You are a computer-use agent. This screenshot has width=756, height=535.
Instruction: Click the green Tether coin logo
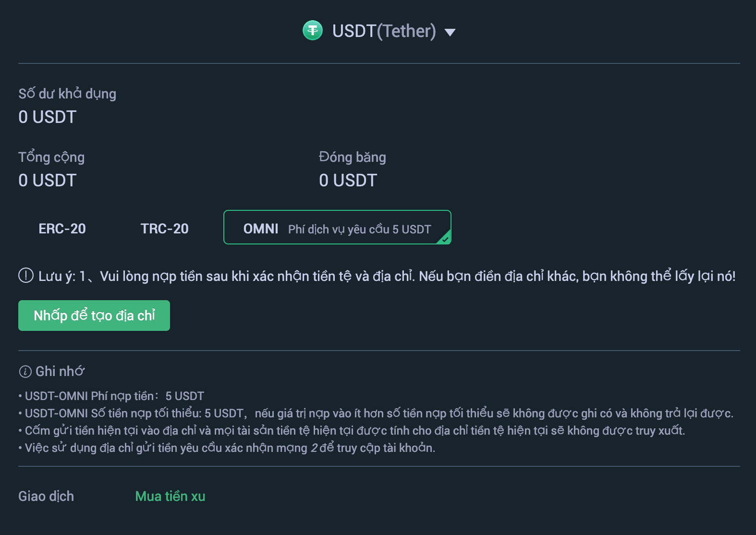(x=313, y=31)
